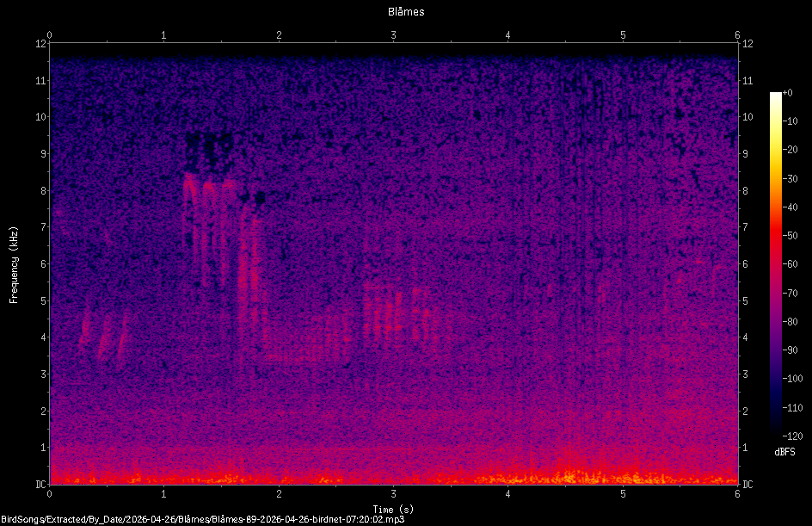Click the dBFS unit label under color bar

[784, 452]
